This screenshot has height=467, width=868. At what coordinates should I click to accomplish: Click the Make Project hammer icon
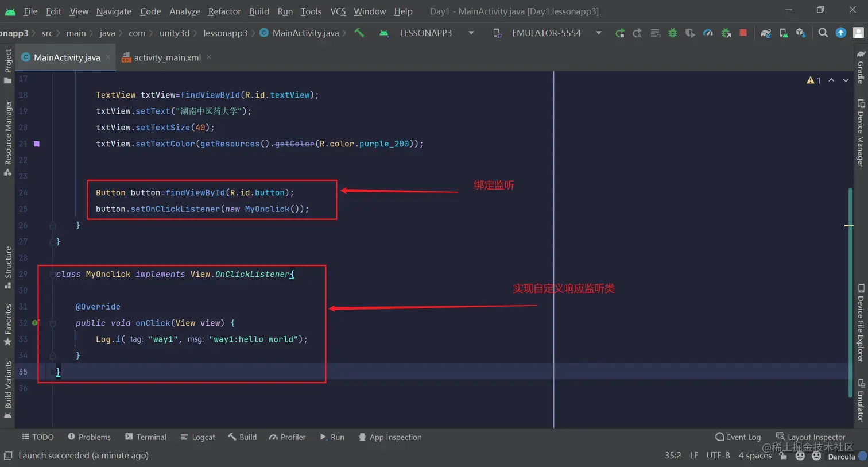(359, 33)
